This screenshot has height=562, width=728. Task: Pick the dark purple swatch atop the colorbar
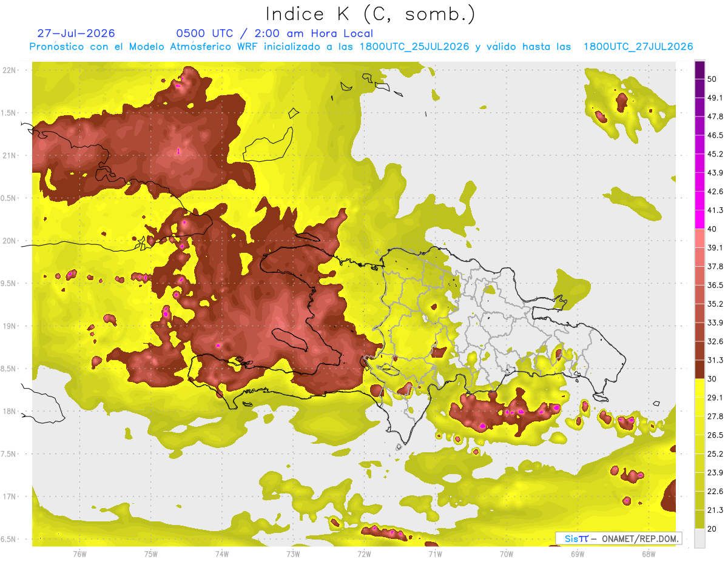click(x=699, y=70)
